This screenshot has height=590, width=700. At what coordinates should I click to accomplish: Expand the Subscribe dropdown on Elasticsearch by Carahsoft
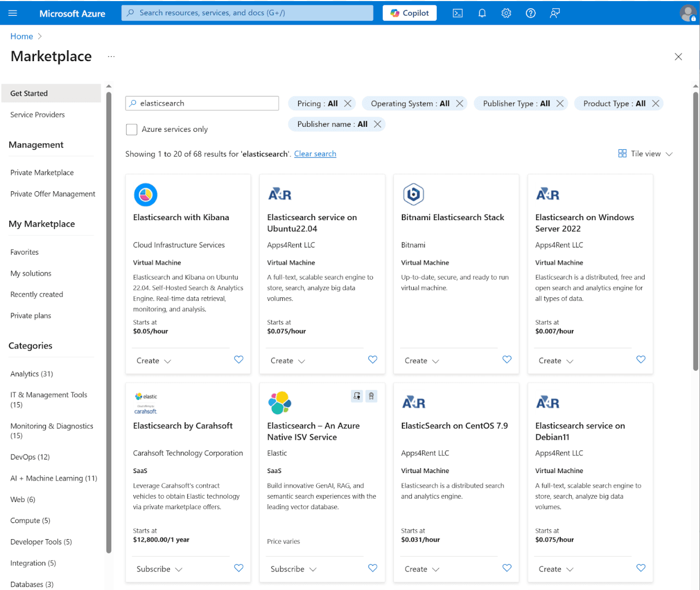[159, 569]
